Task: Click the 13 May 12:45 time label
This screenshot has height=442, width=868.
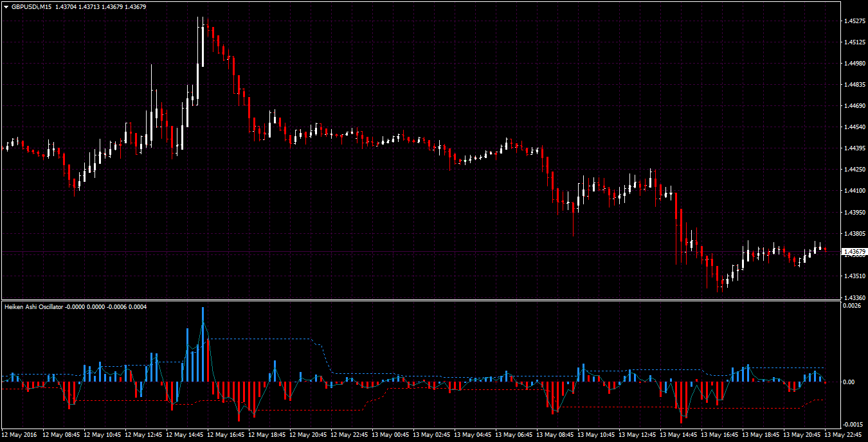Action: point(638,435)
